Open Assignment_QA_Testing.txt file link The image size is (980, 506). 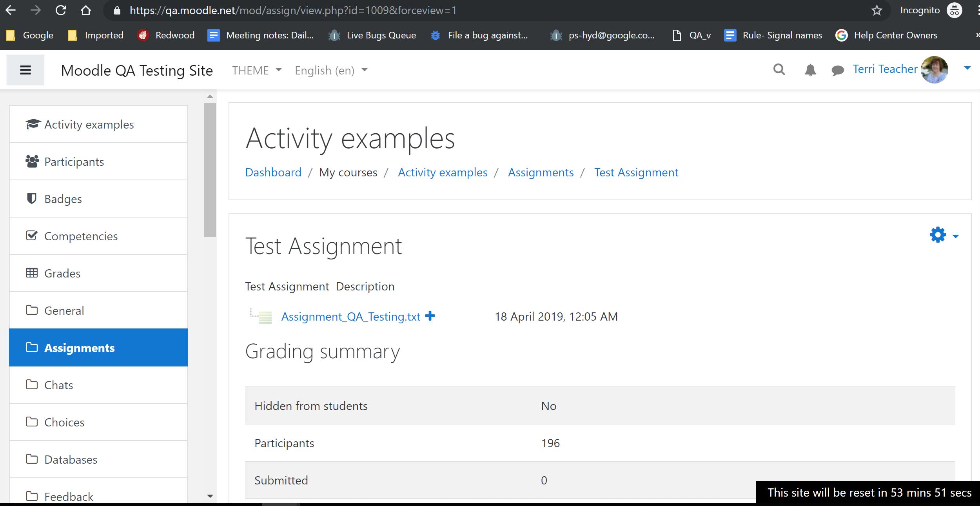click(351, 316)
